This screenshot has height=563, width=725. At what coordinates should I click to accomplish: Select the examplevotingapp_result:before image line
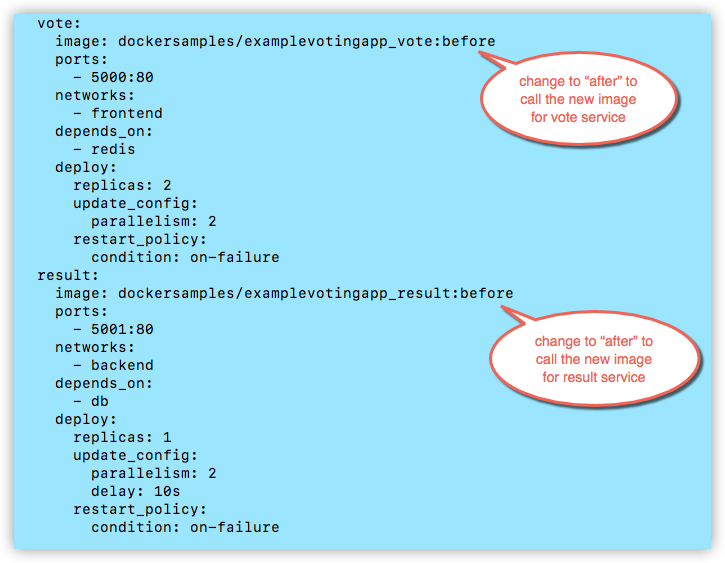(284, 293)
